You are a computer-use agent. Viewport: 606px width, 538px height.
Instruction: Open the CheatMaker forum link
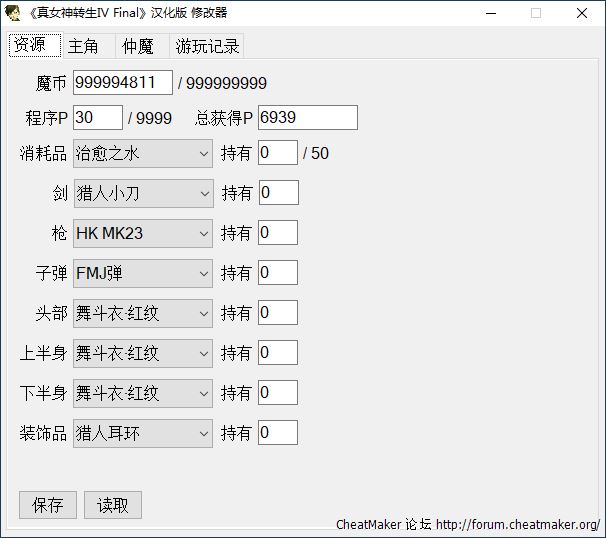517,524
